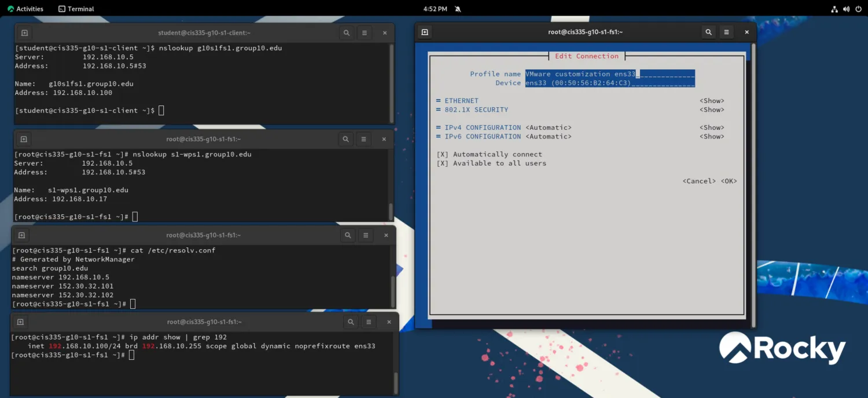868x398 pixels.
Task: Close the student client terminal window
Action: (385, 33)
